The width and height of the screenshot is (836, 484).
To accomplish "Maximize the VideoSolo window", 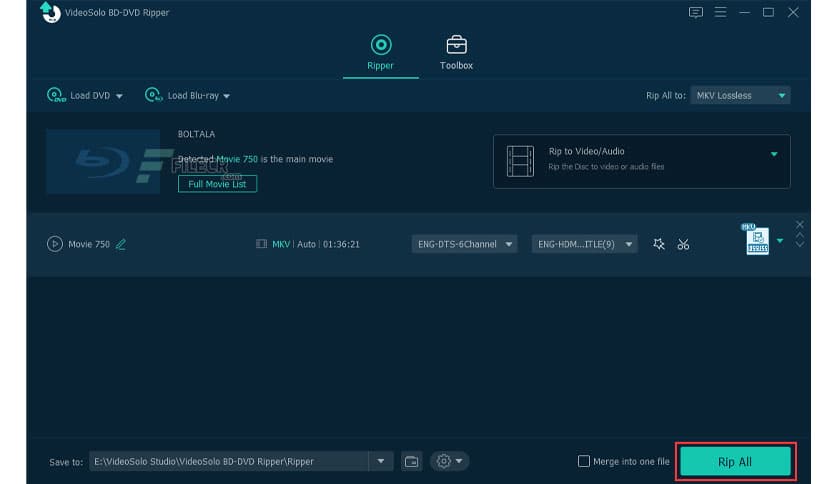I will tap(768, 12).
